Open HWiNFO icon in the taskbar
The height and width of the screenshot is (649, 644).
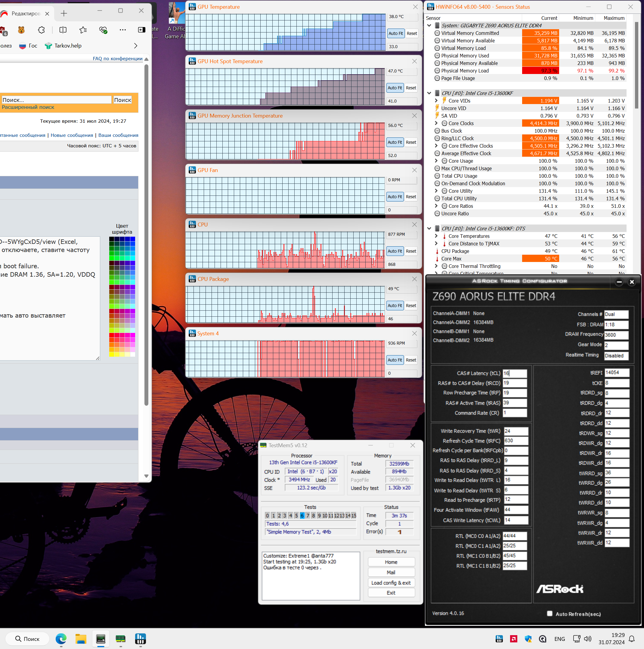pos(140,638)
